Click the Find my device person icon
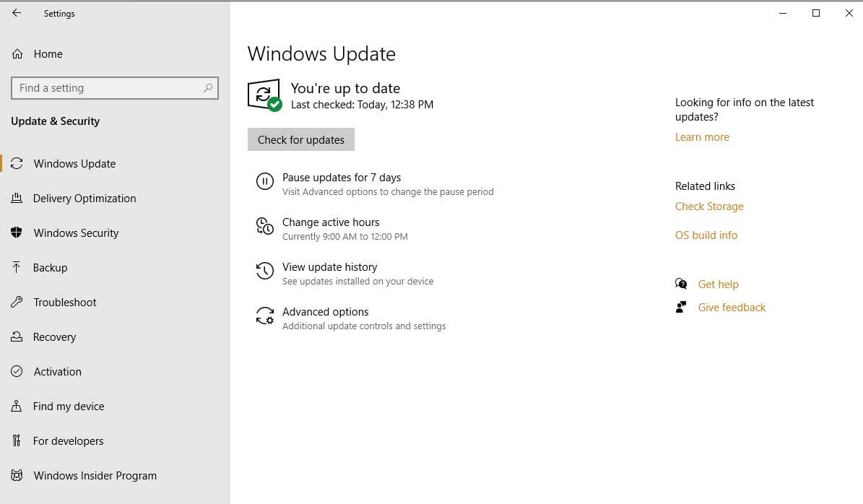 tap(17, 406)
